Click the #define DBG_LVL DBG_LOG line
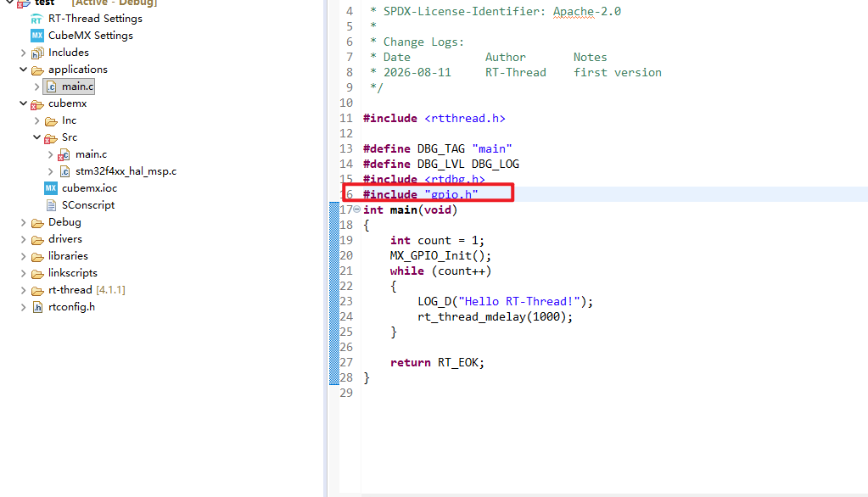The height and width of the screenshot is (497, 868). pyautogui.click(x=440, y=165)
